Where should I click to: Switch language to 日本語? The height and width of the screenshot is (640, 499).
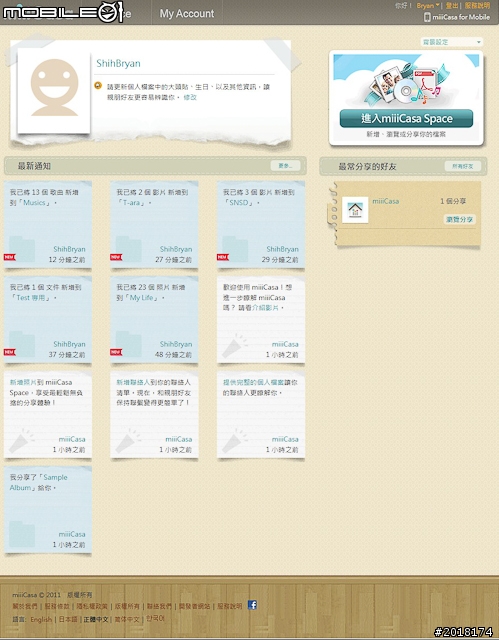coord(68,619)
